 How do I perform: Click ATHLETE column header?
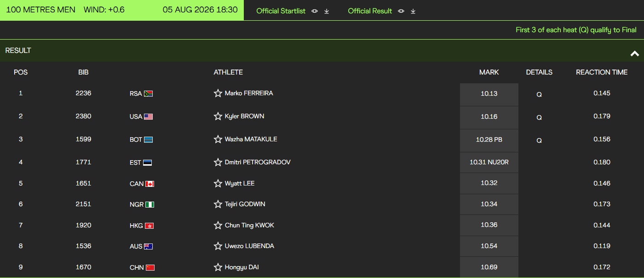pyautogui.click(x=228, y=72)
